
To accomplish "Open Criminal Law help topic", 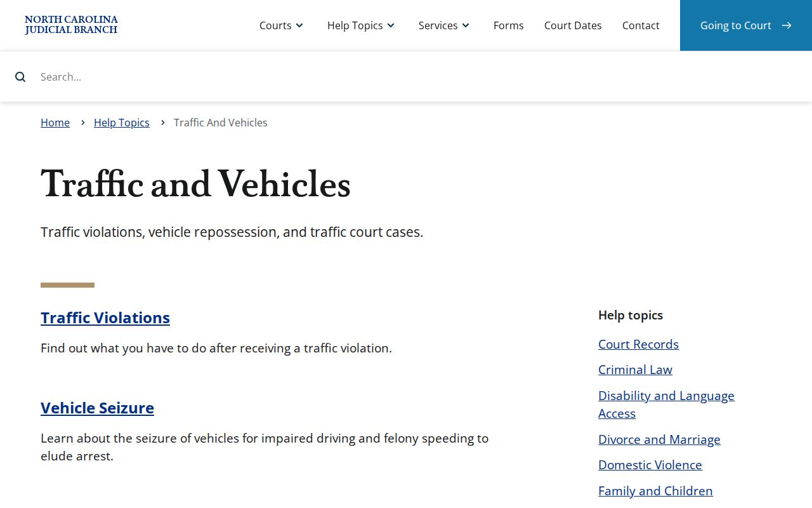I will point(635,370).
